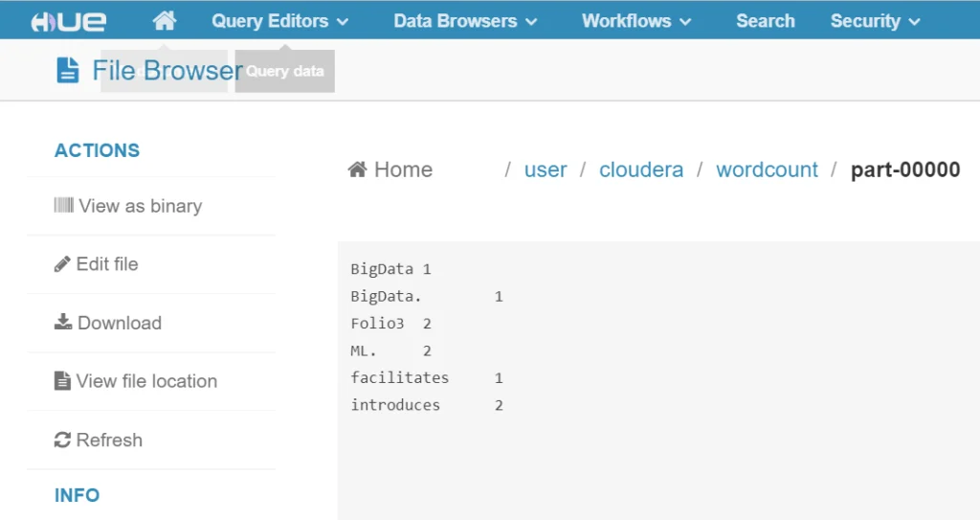Viewport: 980px width, 520px height.
Task: Open the Search menu item
Action: (x=765, y=21)
